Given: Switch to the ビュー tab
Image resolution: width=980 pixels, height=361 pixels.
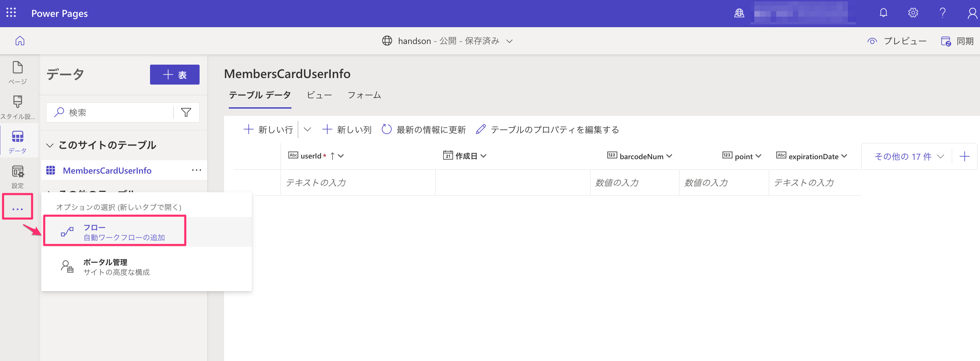Looking at the screenshot, I should [x=320, y=95].
